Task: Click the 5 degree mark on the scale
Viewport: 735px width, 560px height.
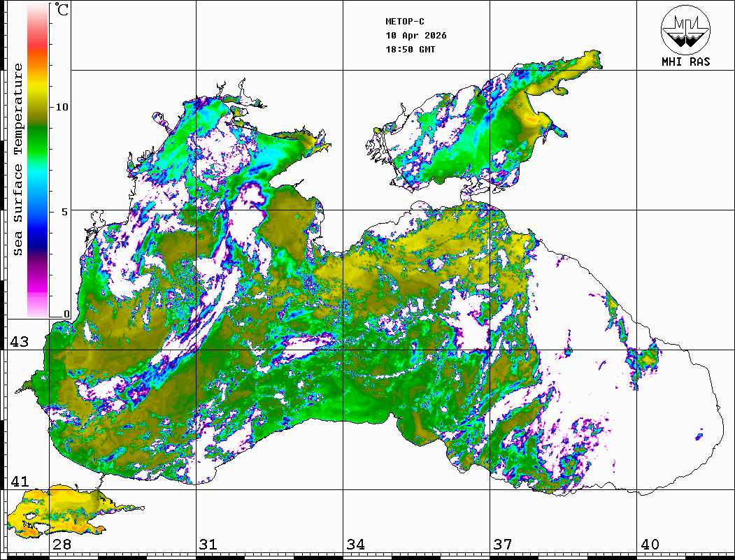Action: click(66, 211)
